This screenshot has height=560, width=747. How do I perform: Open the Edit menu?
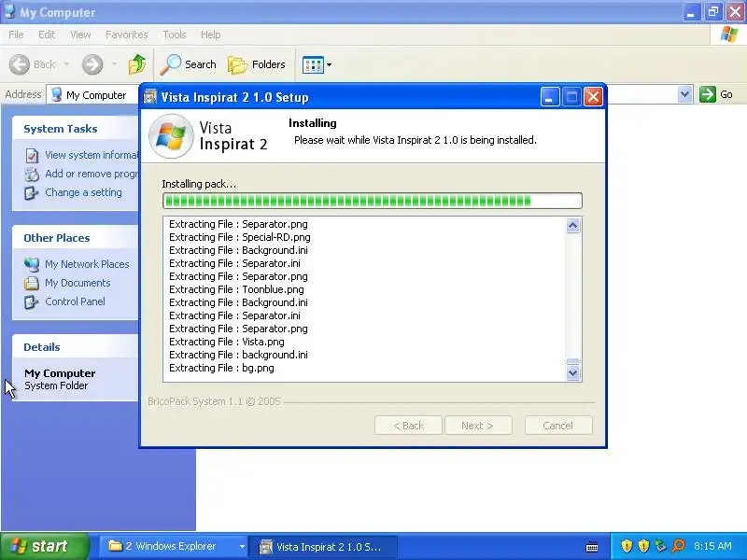tap(47, 35)
